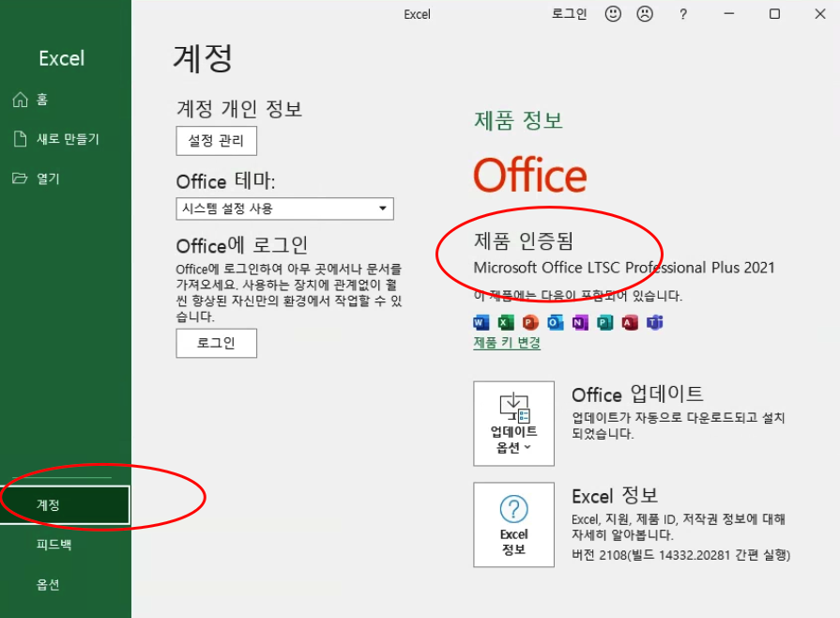Open the Excel 정보 button
Screen dimensions: 840x618
(x=513, y=524)
